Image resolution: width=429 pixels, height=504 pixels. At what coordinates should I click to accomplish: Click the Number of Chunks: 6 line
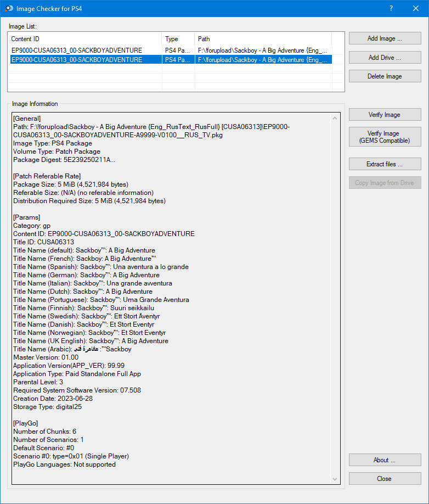click(44, 432)
